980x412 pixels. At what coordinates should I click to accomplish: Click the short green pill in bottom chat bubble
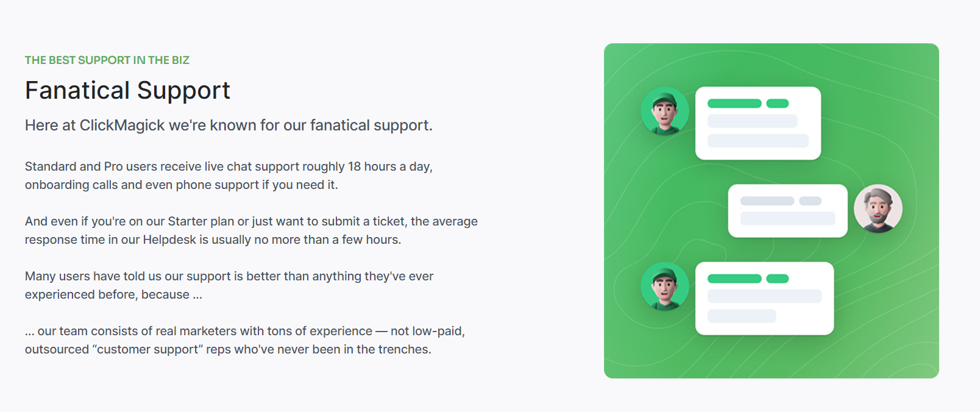pos(778,279)
